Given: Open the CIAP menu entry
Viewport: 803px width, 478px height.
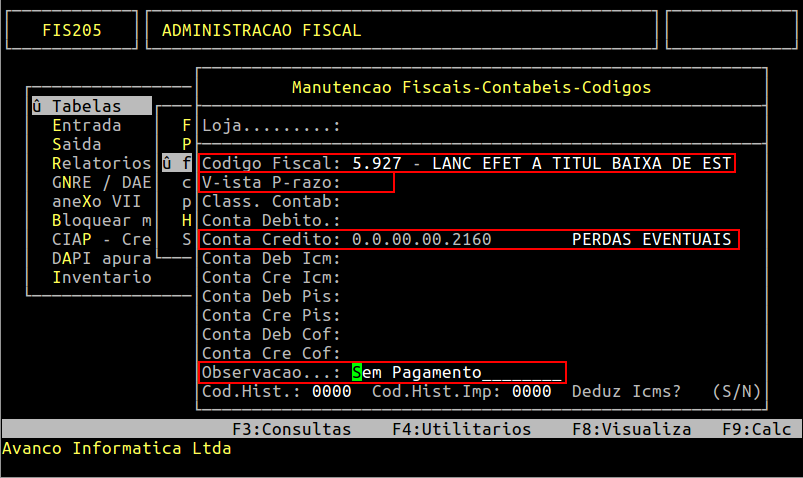Looking at the screenshot, I should 100,239.
